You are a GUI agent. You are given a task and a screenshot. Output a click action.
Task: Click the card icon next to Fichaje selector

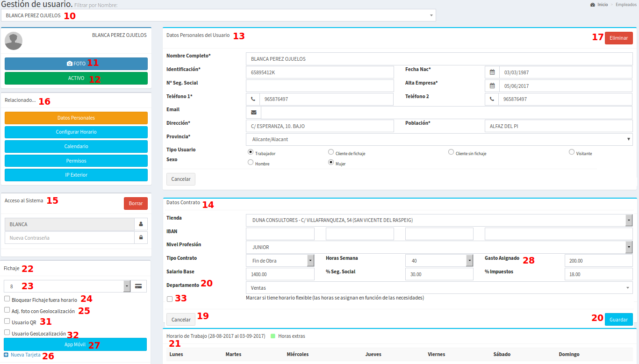tap(139, 286)
